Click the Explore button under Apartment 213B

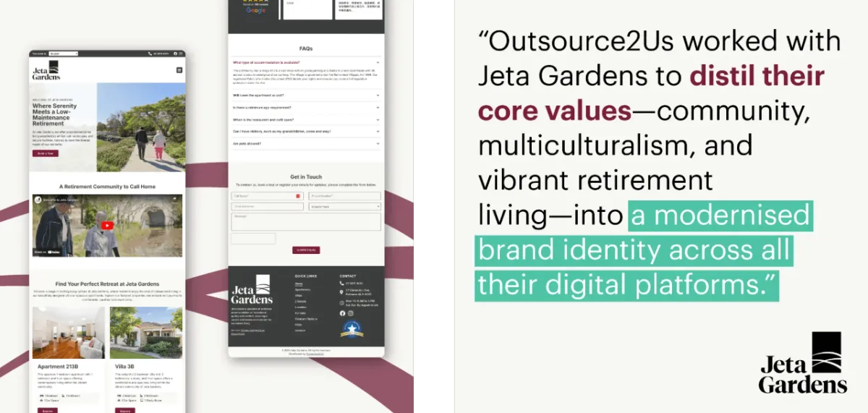pos(46,411)
